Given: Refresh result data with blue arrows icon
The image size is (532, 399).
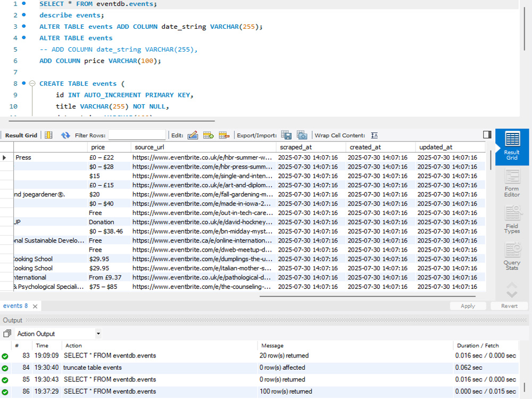Looking at the screenshot, I should pos(65,135).
